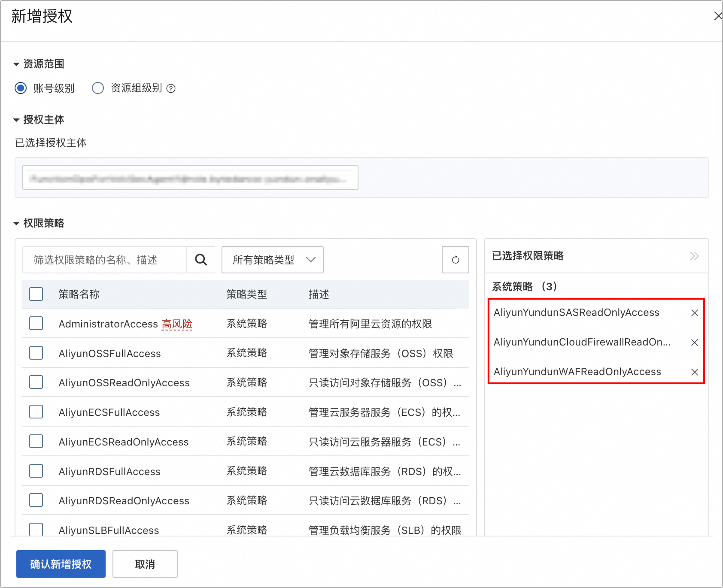The height and width of the screenshot is (588, 723).
Task: Check the AliyunRDSReadOnlyAccess policy checkbox
Action: pyautogui.click(x=36, y=500)
